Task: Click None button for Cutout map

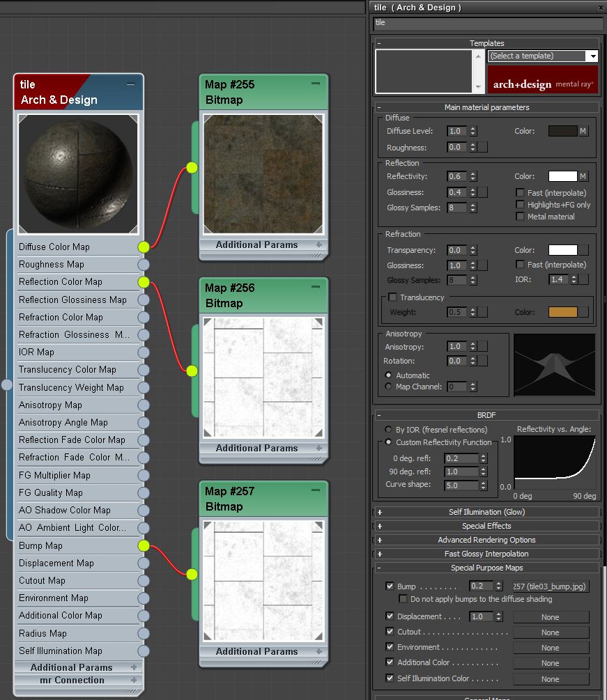Action: point(551,632)
